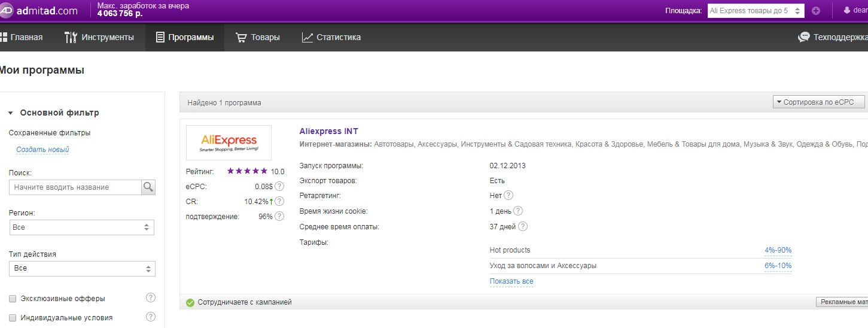
Task: Open help icon beside 1 день cookie
Action: [x=518, y=211]
